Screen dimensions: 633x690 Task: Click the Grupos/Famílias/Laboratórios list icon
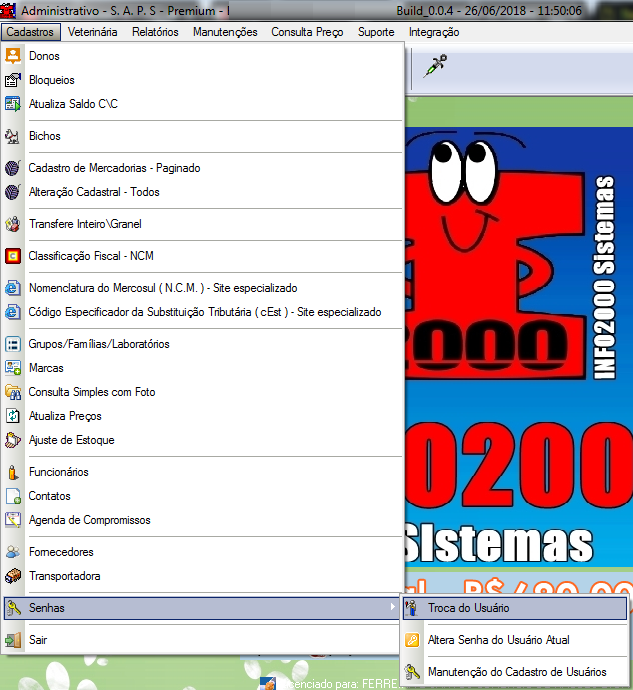click(13, 344)
